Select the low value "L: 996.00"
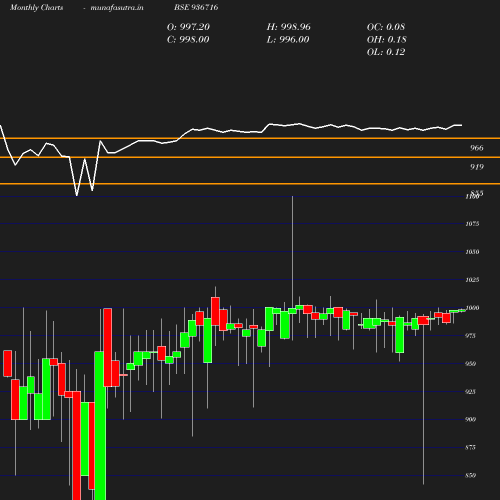 tap(288, 40)
